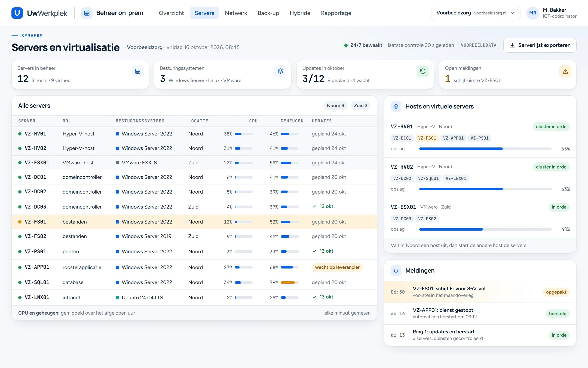The width and height of the screenshot is (588, 368).
Task: Open the Overzicht tab
Action: 171,13
